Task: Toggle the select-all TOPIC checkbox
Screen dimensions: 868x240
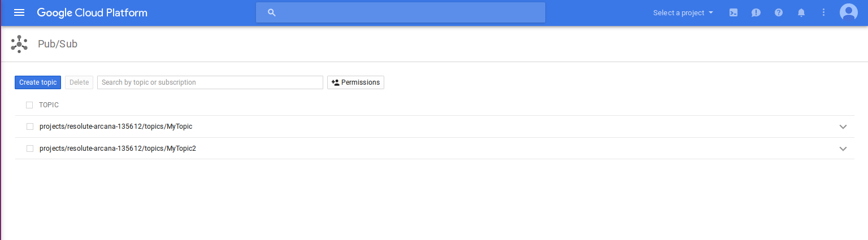Action: 29,105
